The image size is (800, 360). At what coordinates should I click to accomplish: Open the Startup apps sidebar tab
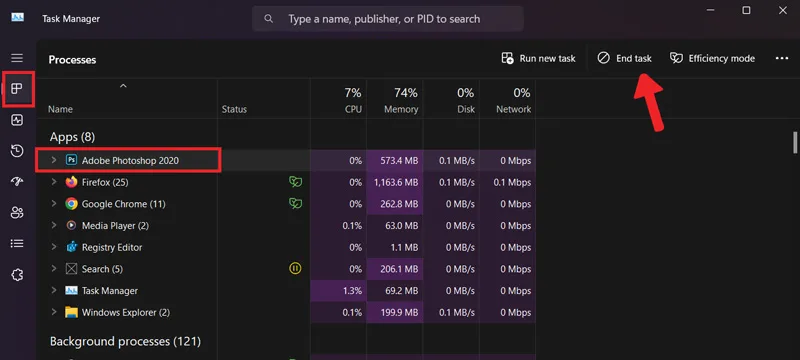point(17,182)
